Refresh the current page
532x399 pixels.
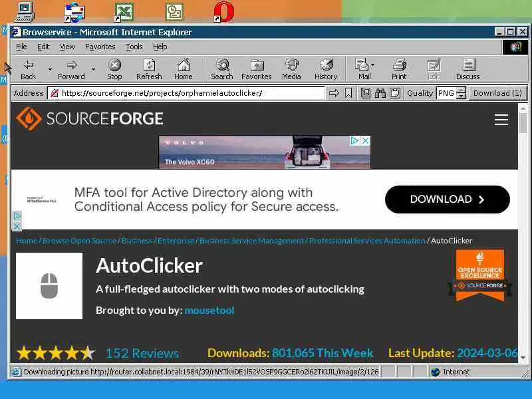click(149, 70)
